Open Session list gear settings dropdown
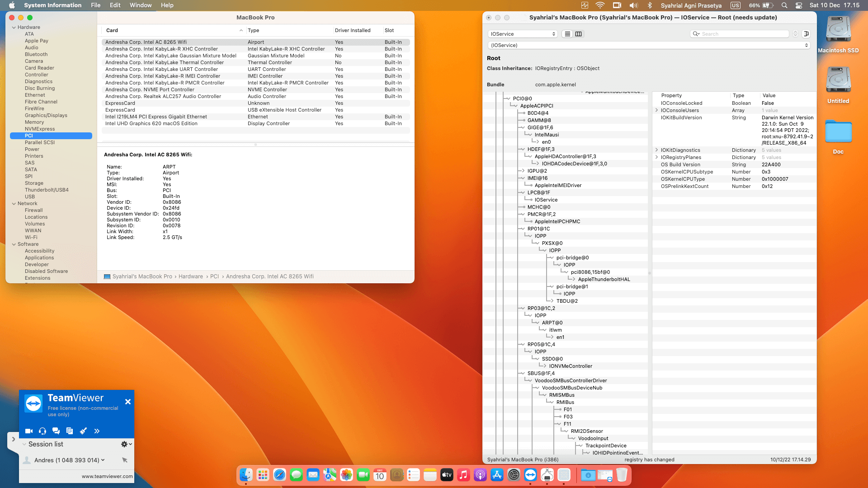Image resolution: width=868 pixels, height=488 pixels. coord(126,444)
